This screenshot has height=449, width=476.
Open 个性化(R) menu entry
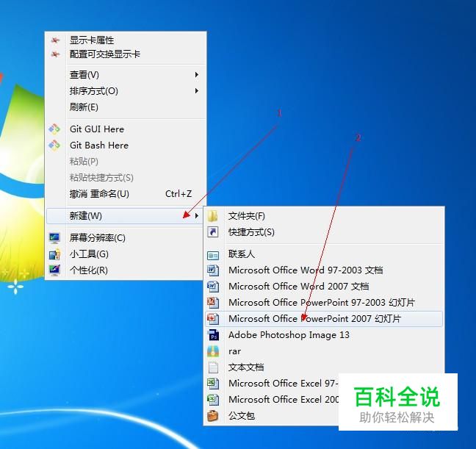[x=124, y=270]
